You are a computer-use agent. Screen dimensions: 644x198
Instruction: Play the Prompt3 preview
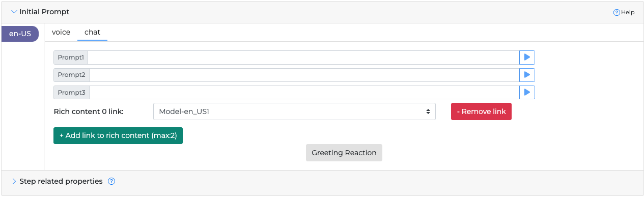527,92
